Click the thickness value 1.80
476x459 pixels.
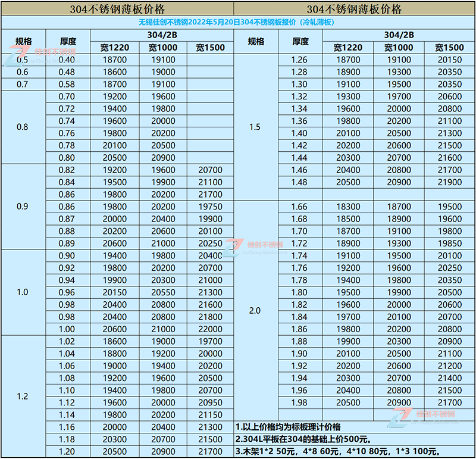(x=300, y=292)
